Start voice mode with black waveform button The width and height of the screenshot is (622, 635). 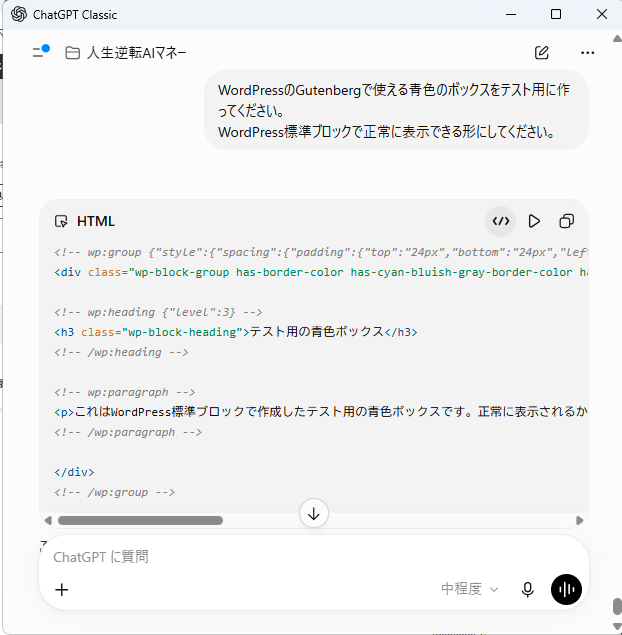click(566, 590)
